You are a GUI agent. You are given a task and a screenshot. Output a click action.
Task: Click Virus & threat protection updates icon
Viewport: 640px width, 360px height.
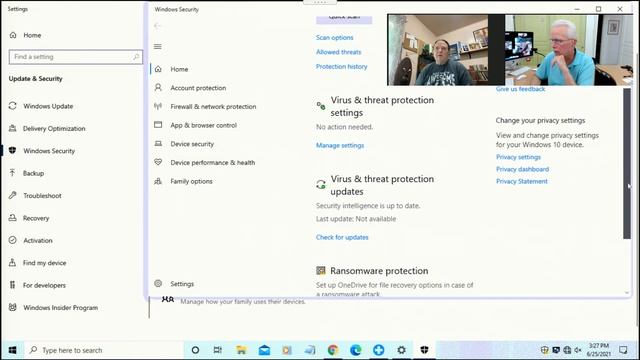[x=321, y=184]
